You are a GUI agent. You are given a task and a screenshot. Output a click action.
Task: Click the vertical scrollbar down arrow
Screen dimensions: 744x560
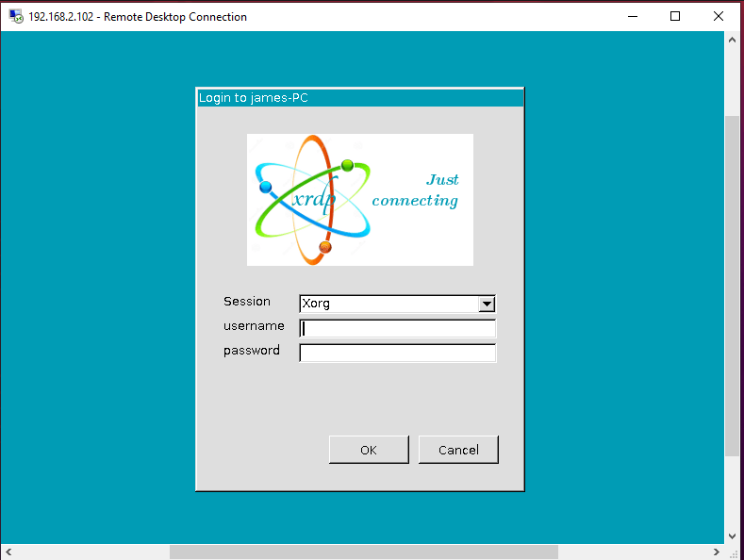click(x=732, y=536)
